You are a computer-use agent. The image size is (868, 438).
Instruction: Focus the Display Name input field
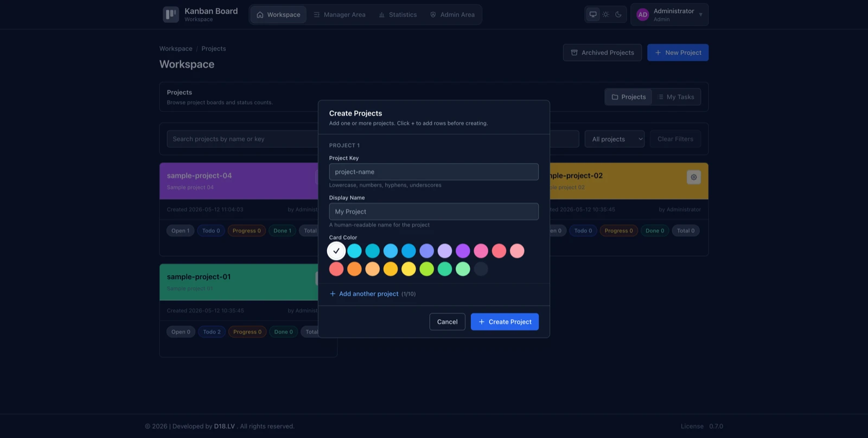434,212
